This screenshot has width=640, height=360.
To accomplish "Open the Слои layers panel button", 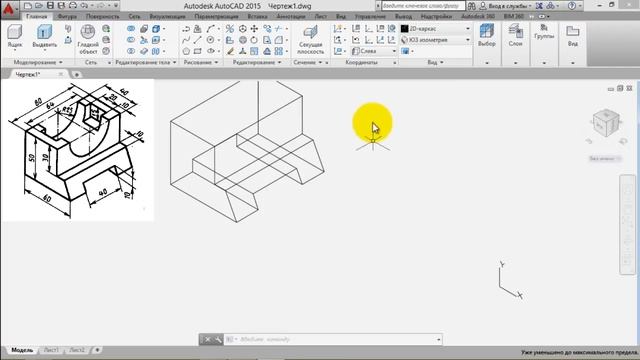I will (516, 35).
